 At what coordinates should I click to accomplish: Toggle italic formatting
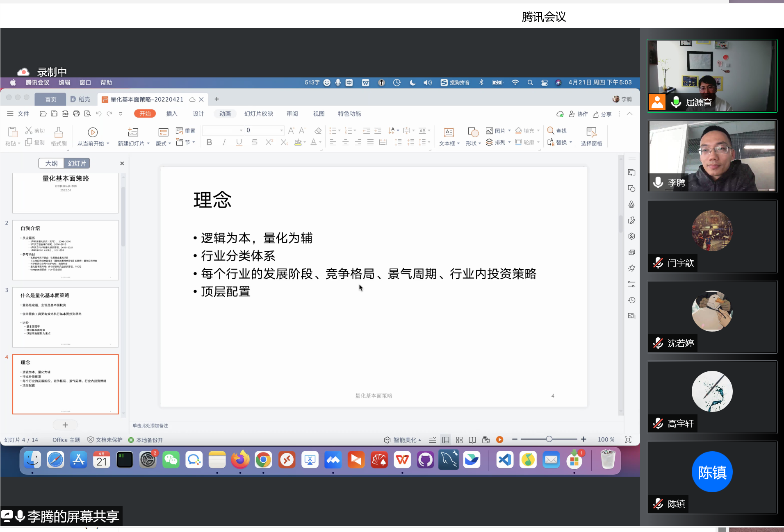pyautogui.click(x=224, y=142)
